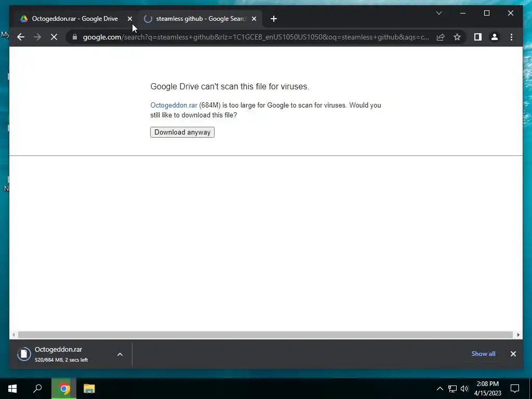Open the tab search dropdown arrow

coord(438,13)
